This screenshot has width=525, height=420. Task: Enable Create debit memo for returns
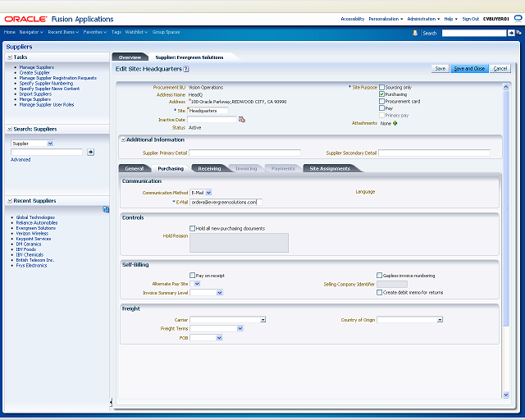379,292
